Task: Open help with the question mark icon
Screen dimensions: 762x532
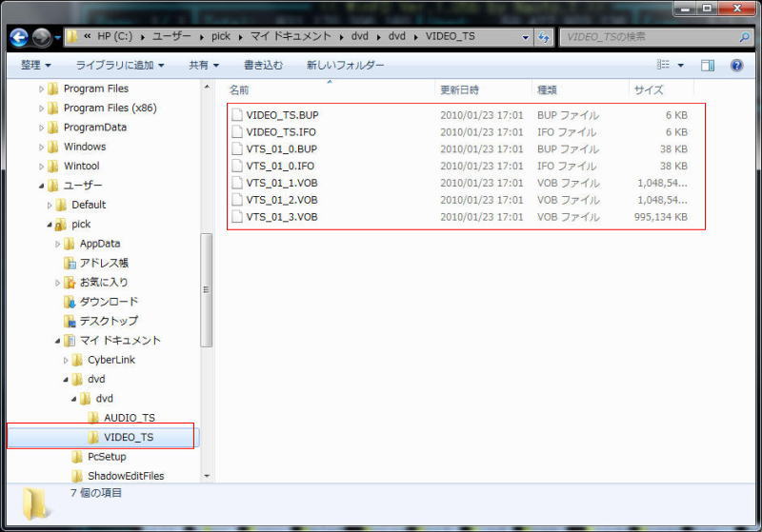Action: (736, 65)
